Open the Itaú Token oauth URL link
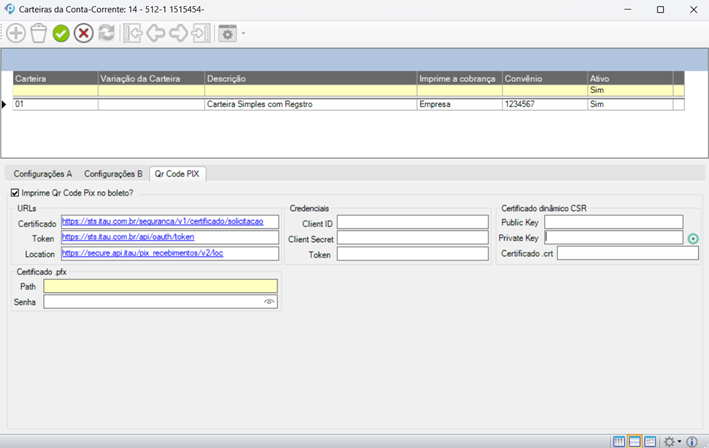Image resolution: width=709 pixels, height=448 pixels. (x=128, y=237)
